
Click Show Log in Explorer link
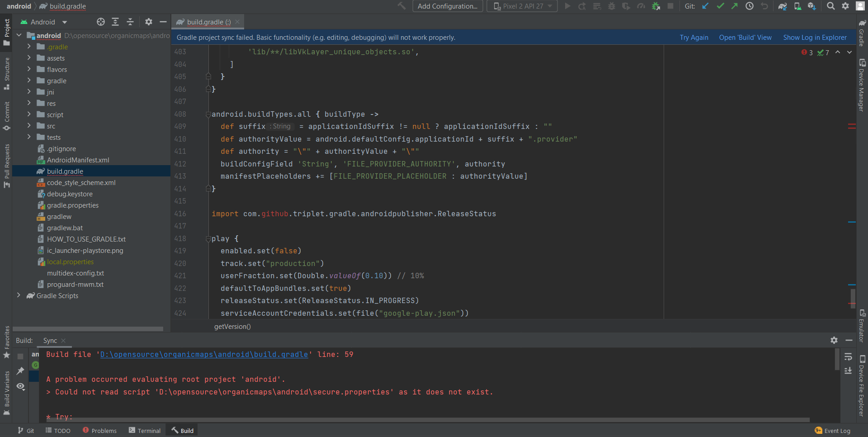click(815, 38)
